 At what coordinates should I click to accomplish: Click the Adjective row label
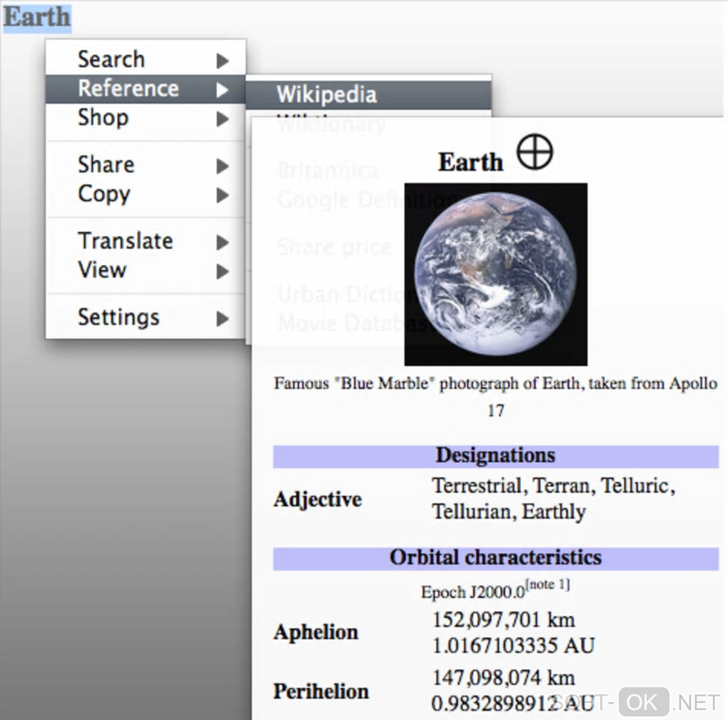click(318, 500)
